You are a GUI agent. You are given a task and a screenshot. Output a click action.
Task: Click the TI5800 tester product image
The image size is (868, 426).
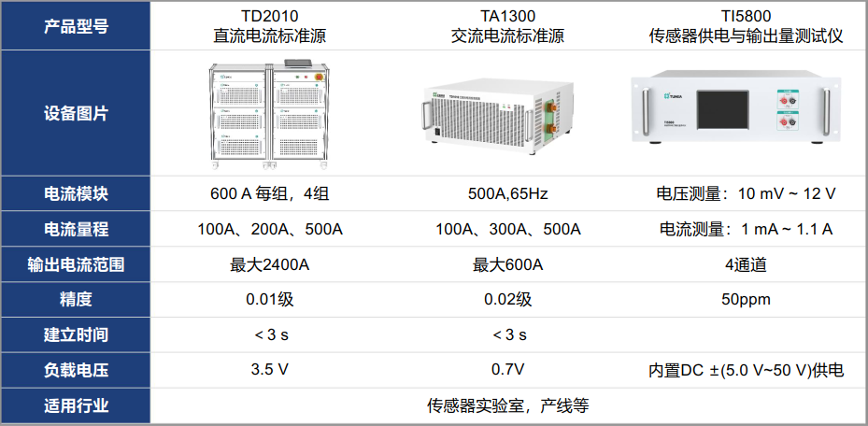(x=735, y=106)
